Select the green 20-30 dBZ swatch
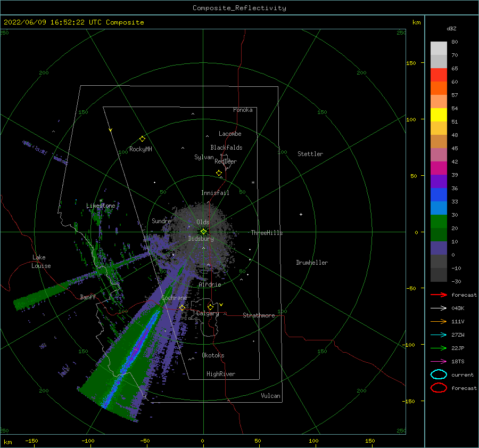Image resolution: width=479 pixels, height=448 pixels. (x=439, y=222)
